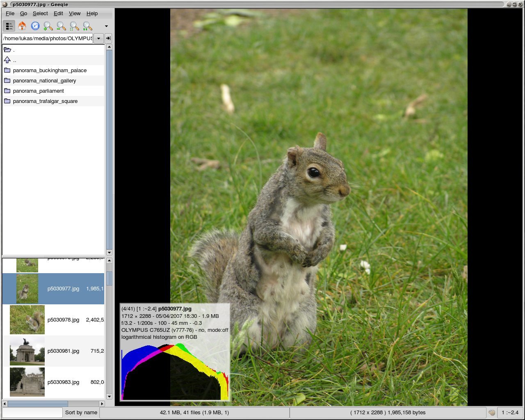Click the '42.1 MB, 41 files' status text

(194, 413)
